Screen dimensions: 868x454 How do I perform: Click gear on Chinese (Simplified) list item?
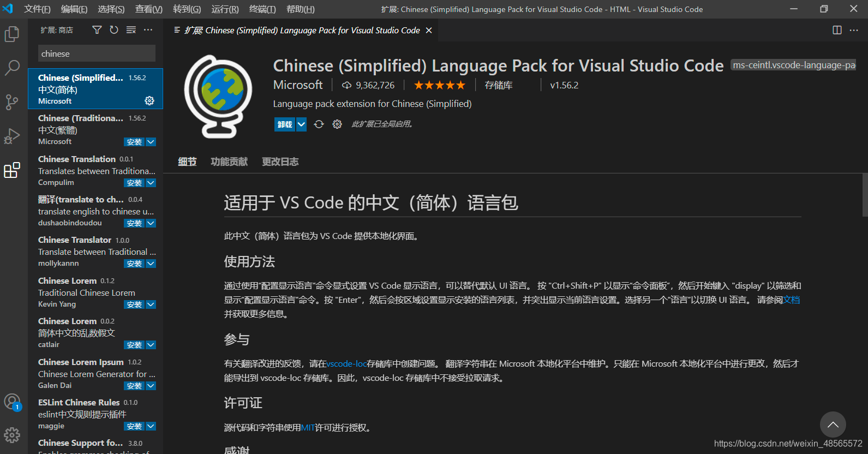coord(149,101)
